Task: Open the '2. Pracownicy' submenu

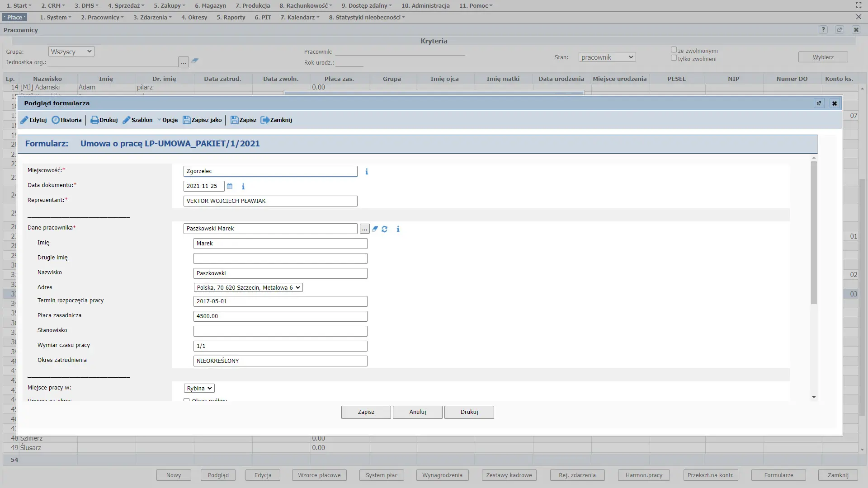Action: [102, 17]
